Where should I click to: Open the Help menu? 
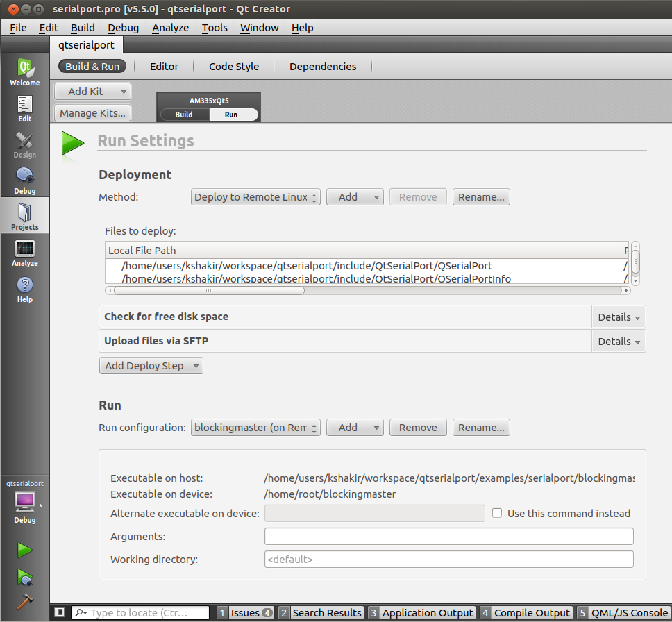click(302, 28)
